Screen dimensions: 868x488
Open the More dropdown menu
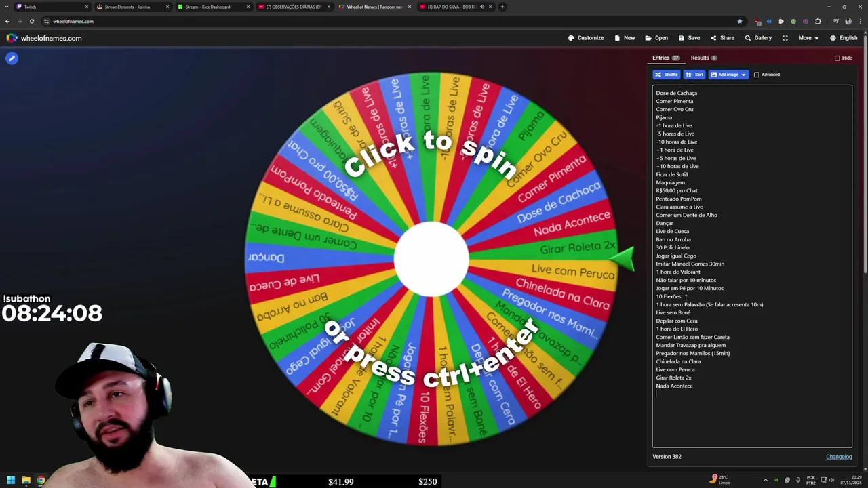click(808, 38)
